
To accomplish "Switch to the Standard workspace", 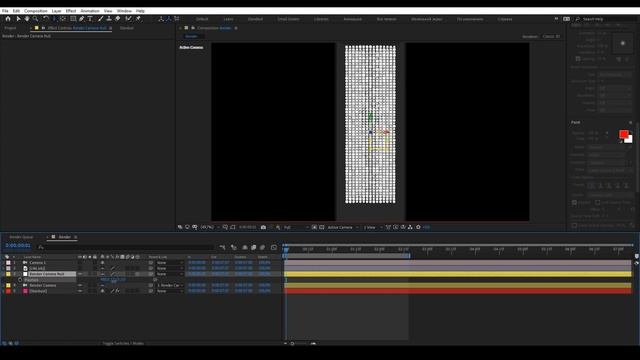I will (x=255, y=19).
